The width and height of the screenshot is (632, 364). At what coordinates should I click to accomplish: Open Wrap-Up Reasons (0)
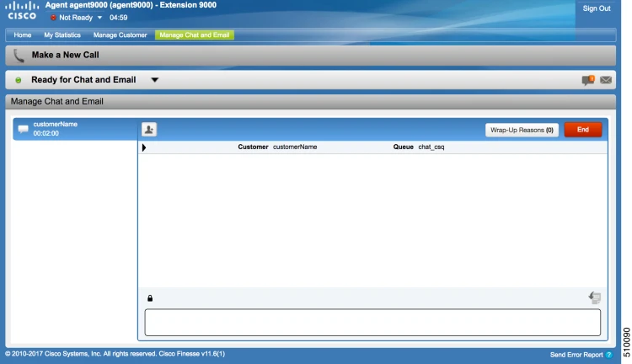pos(522,130)
